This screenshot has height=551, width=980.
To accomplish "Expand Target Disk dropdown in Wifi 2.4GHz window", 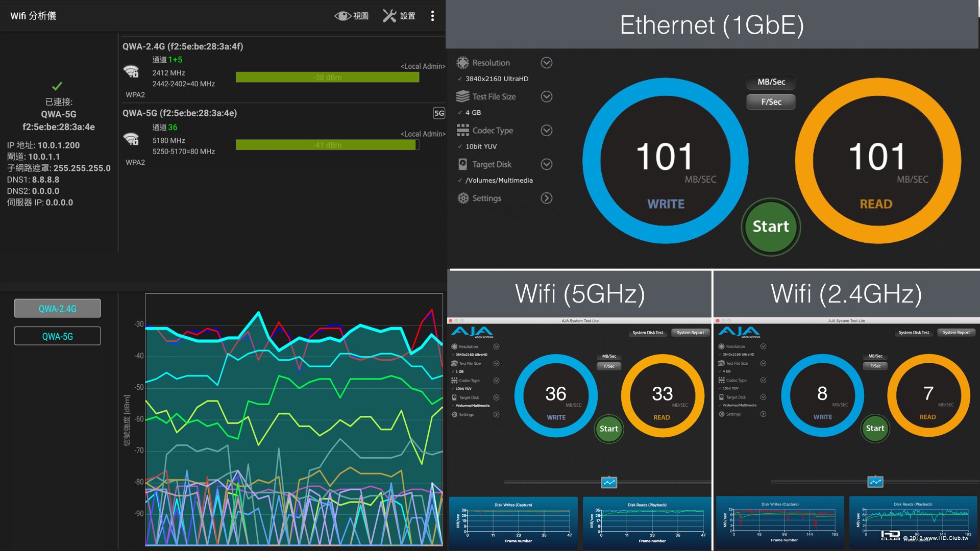I will pyautogui.click(x=763, y=397).
